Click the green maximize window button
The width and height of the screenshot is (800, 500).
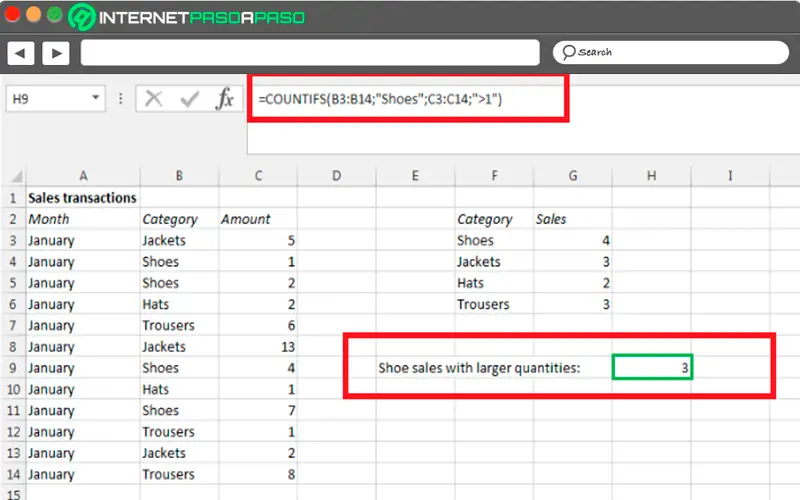point(55,14)
